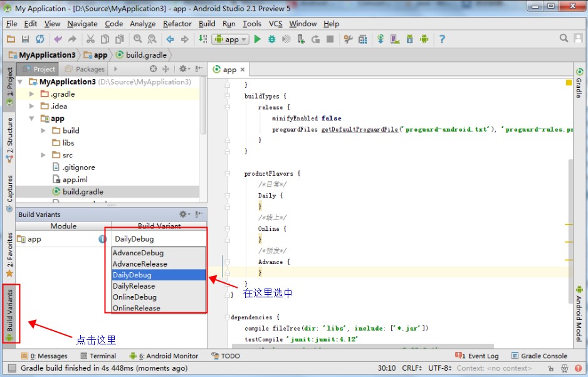The height and width of the screenshot is (377, 588).
Task: Open the Refactor menu
Action: coord(177,24)
